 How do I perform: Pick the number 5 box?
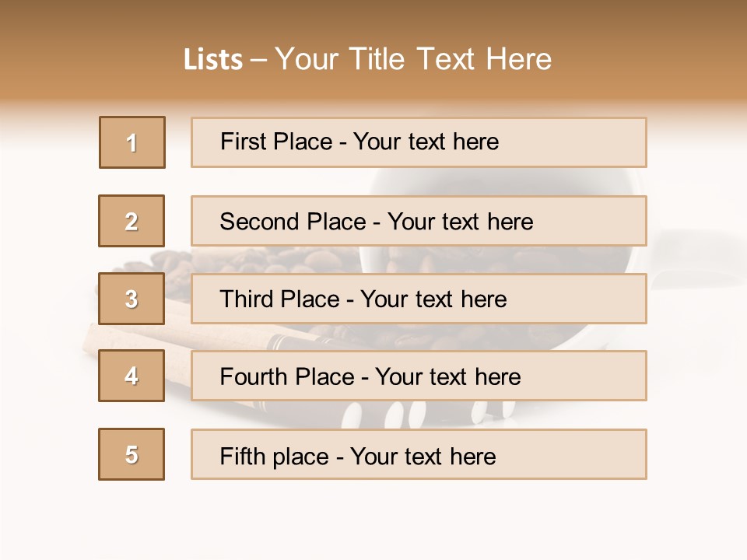[x=132, y=454]
